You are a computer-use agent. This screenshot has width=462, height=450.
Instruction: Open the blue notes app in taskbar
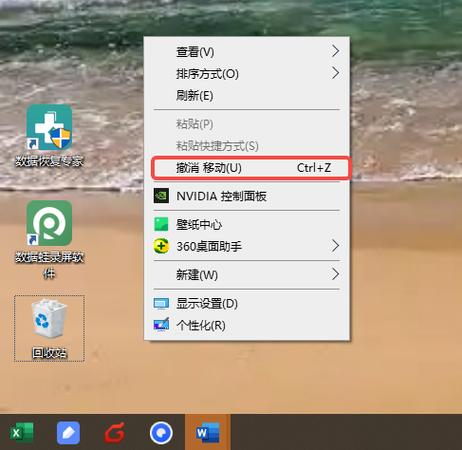[68, 433]
